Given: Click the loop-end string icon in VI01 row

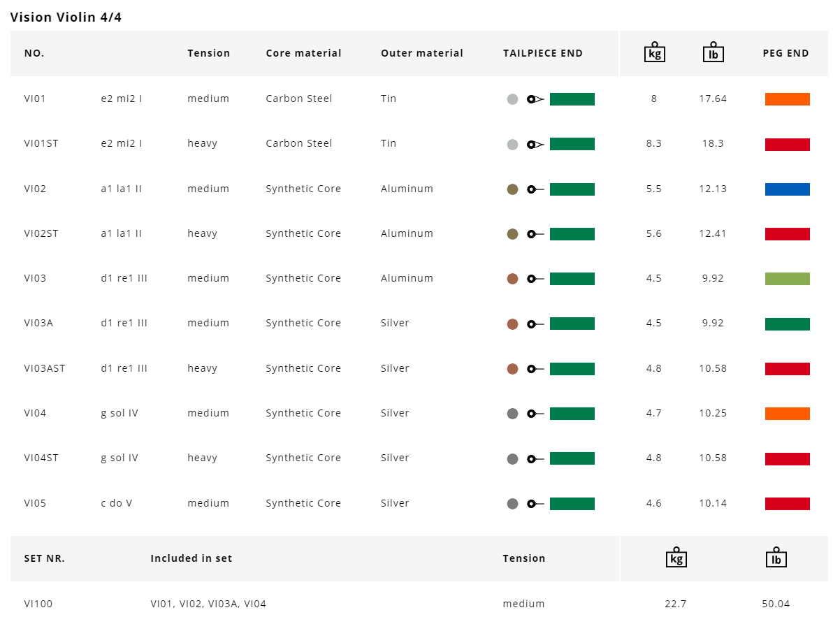Looking at the screenshot, I should click(535, 99).
